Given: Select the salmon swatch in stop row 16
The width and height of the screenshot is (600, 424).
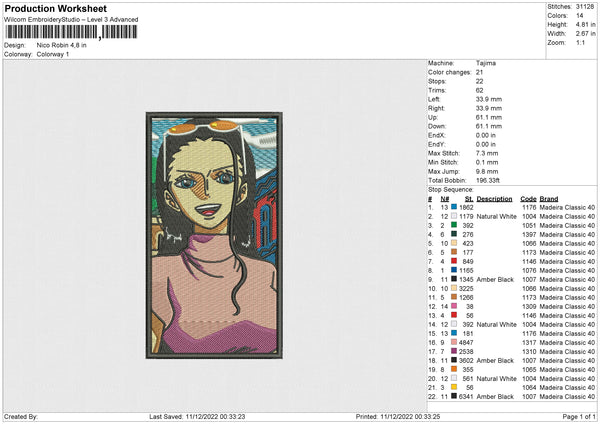Looking at the screenshot, I should [454, 342].
